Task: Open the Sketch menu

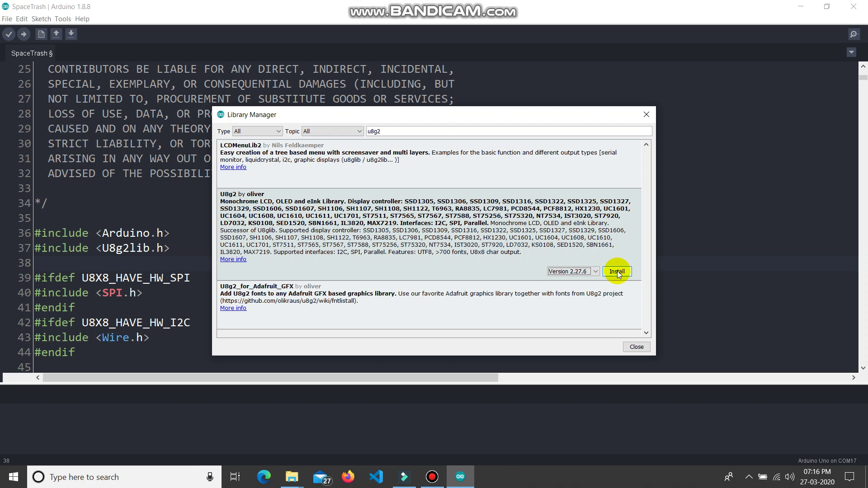Action: pyautogui.click(x=41, y=19)
